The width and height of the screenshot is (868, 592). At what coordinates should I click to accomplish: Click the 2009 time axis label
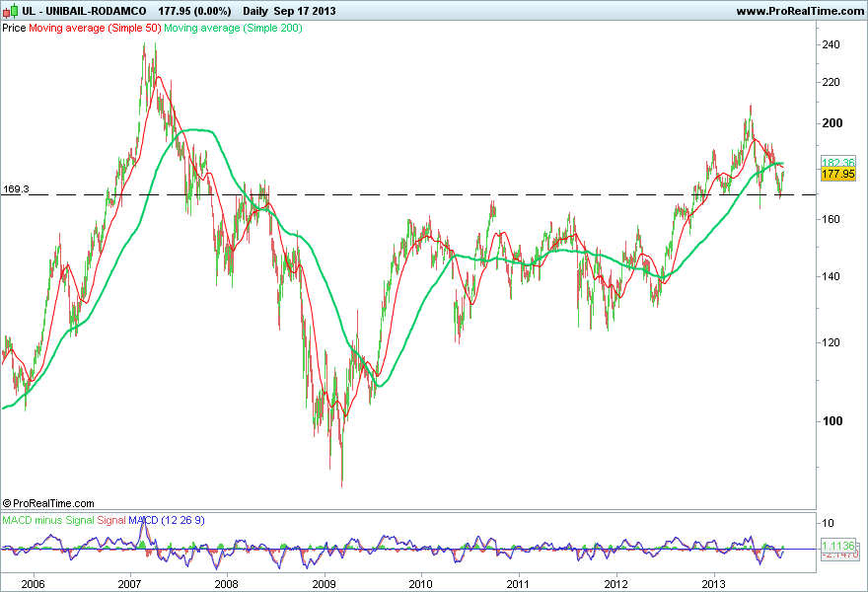pos(324,584)
